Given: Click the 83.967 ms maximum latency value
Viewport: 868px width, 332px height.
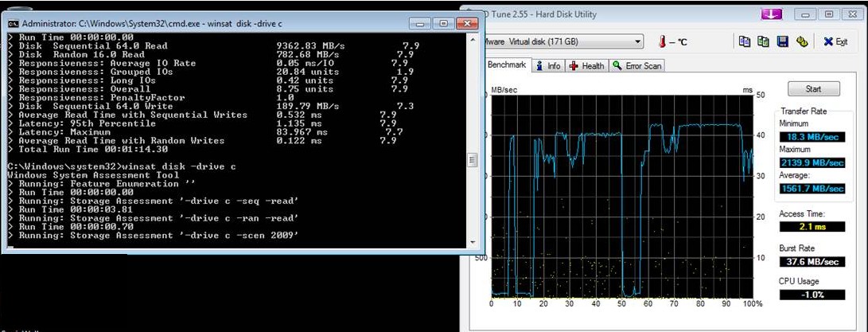Looking at the screenshot, I should coord(302,132).
